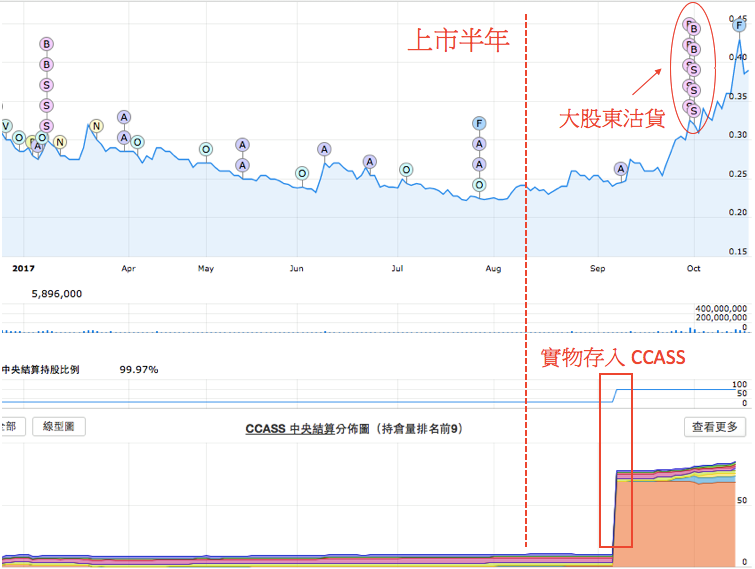The width and height of the screenshot is (755, 569).
Task: Select the F marker at late July
Action: 479,124
